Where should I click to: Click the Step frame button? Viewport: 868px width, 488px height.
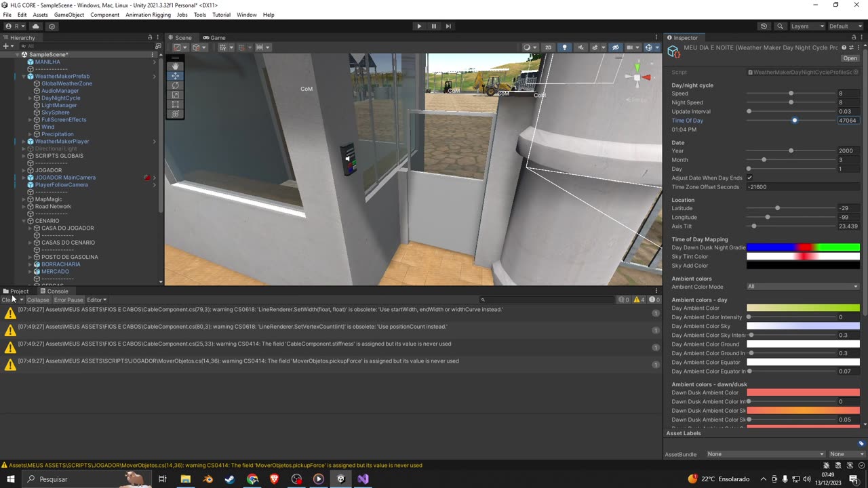click(448, 26)
